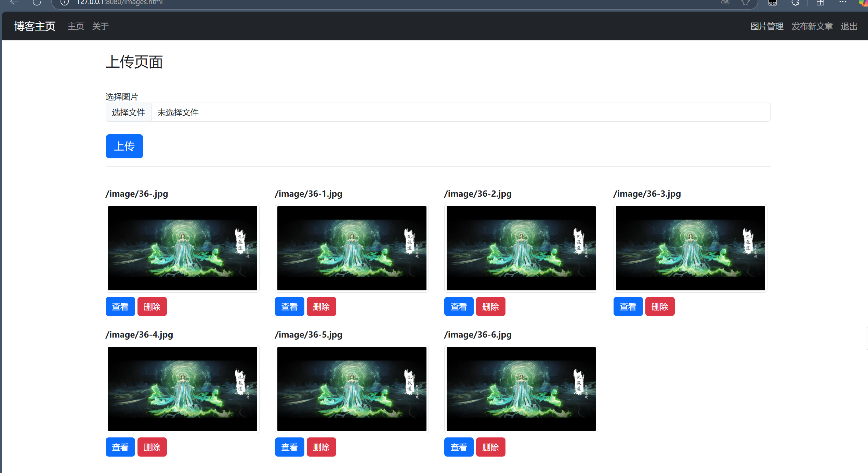
Task: Click the blue 上传 button
Action: tap(124, 146)
